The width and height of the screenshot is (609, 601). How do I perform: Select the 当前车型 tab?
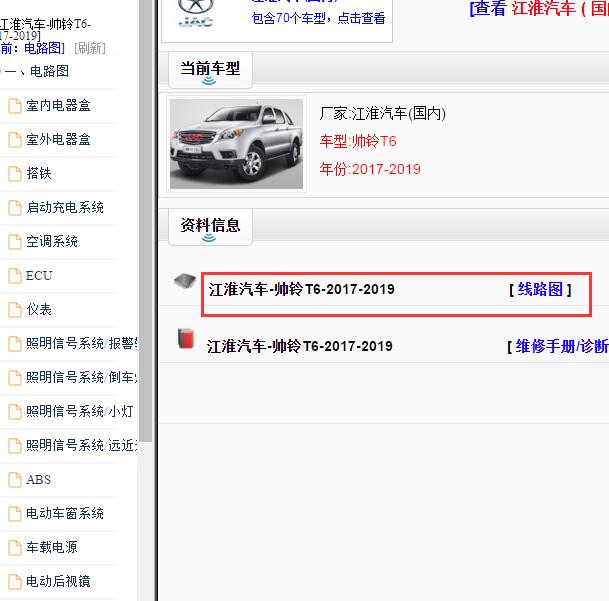click(x=210, y=70)
